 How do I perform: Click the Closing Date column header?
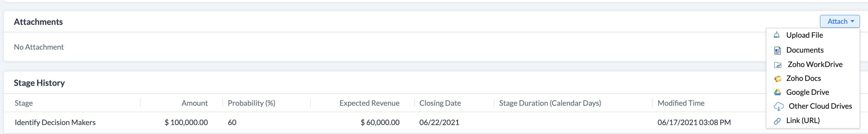pos(440,103)
